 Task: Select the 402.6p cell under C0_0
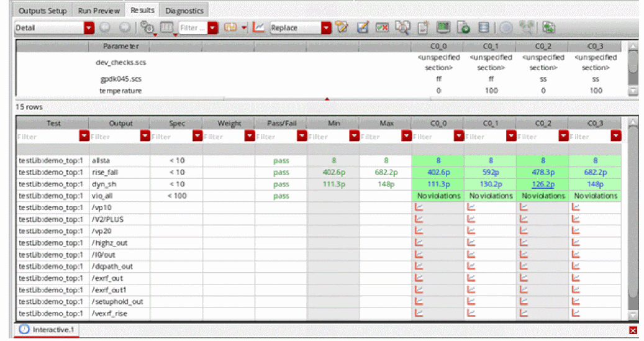[x=438, y=172]
